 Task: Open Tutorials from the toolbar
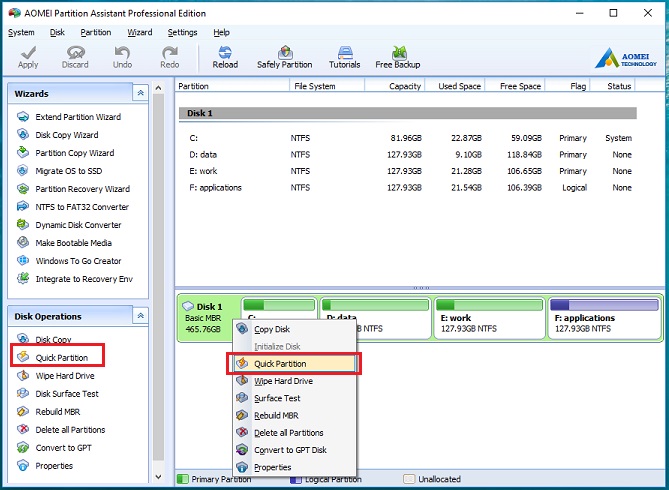click(x=345, y=57)
